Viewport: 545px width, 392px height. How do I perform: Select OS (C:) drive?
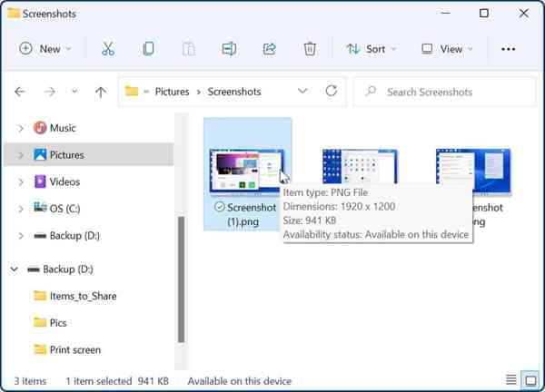64,209
